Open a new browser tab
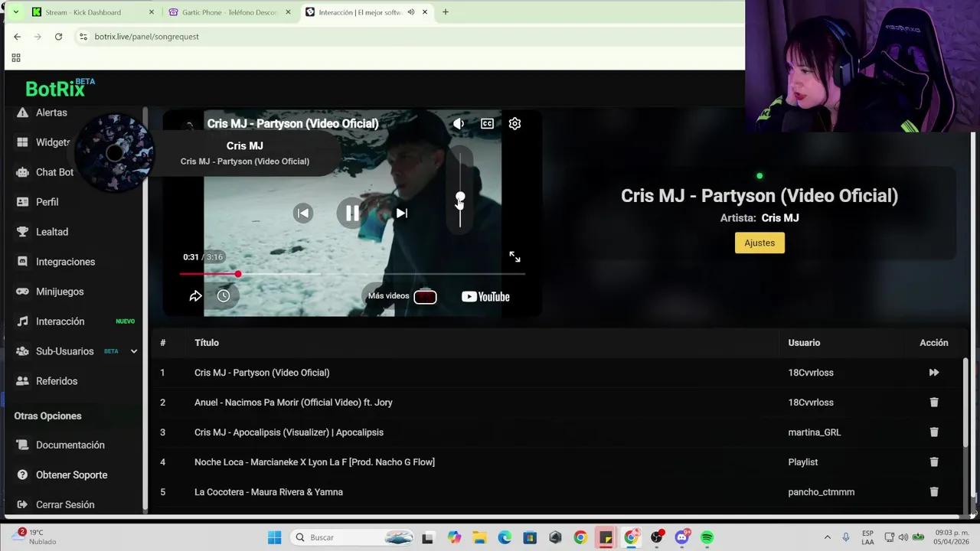The image size is (980, 551). pos(445,12)
